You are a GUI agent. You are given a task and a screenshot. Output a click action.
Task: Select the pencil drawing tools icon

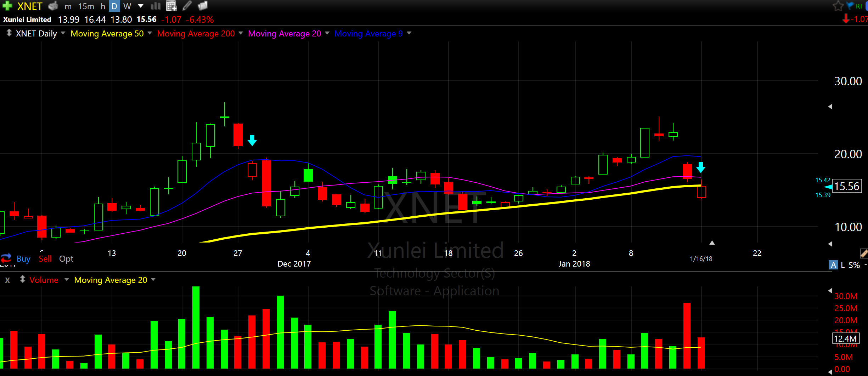pos(187,6)
